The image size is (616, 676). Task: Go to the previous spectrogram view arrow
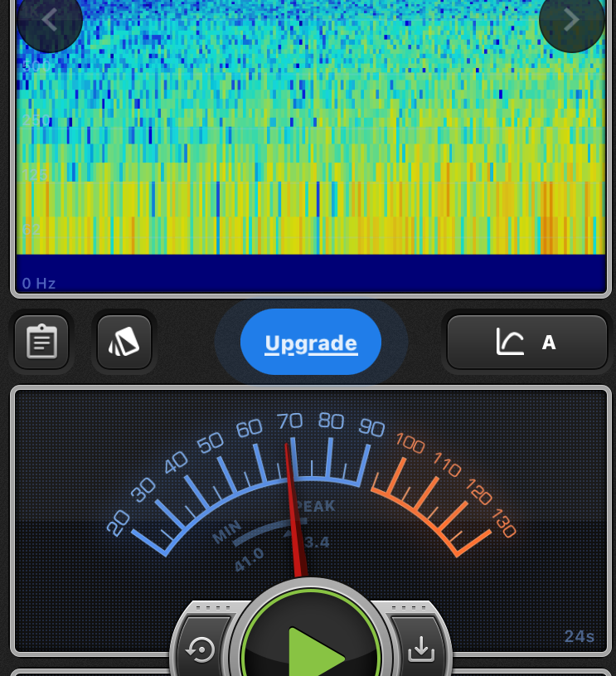(49, 20)
